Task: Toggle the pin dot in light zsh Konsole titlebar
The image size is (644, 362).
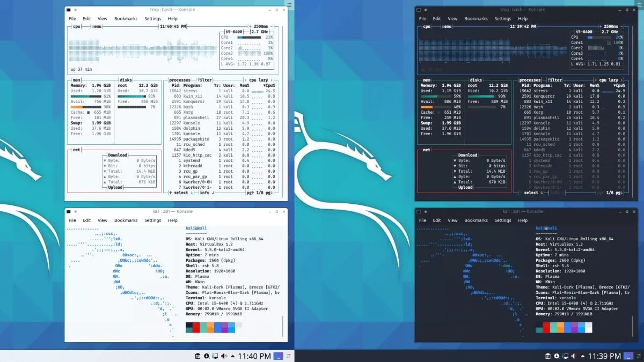Action: pyautogui.click(x=75, y=212)
